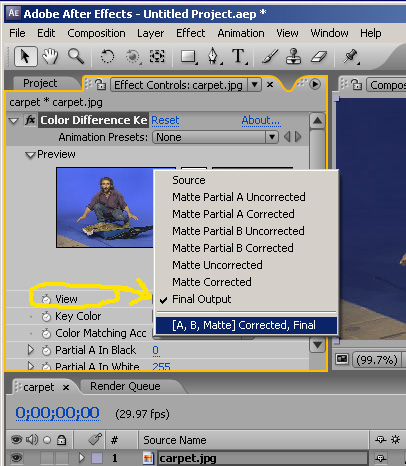Select the Selection arrow tool

25,56
